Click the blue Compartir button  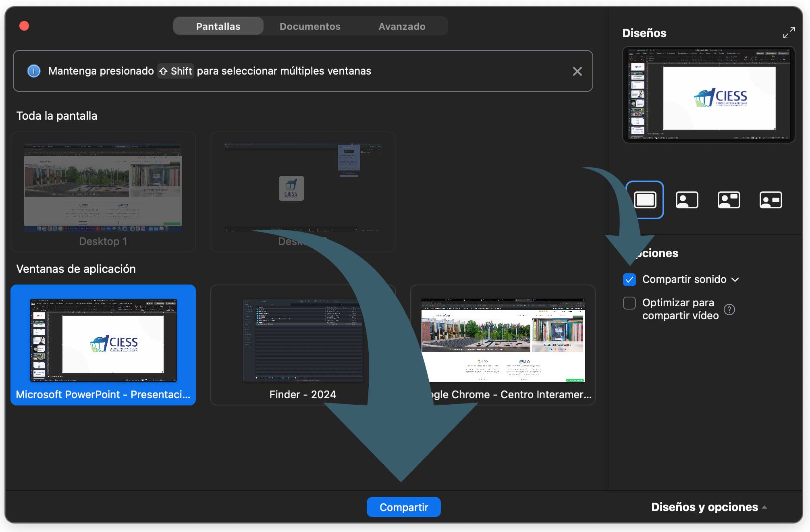tap(403, 507)
